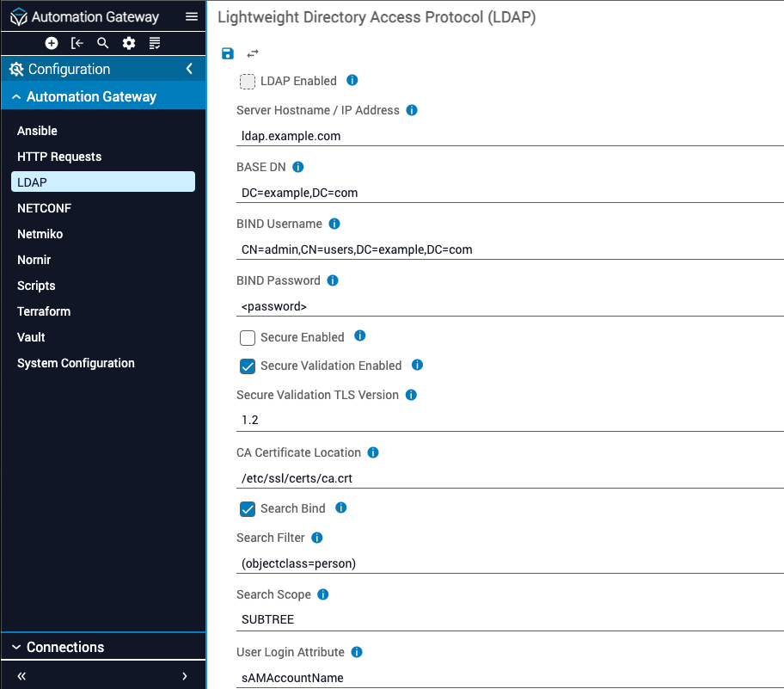
Task: Click the add (plus) icon in sidebar toolbar
Action: click(52, 43)
